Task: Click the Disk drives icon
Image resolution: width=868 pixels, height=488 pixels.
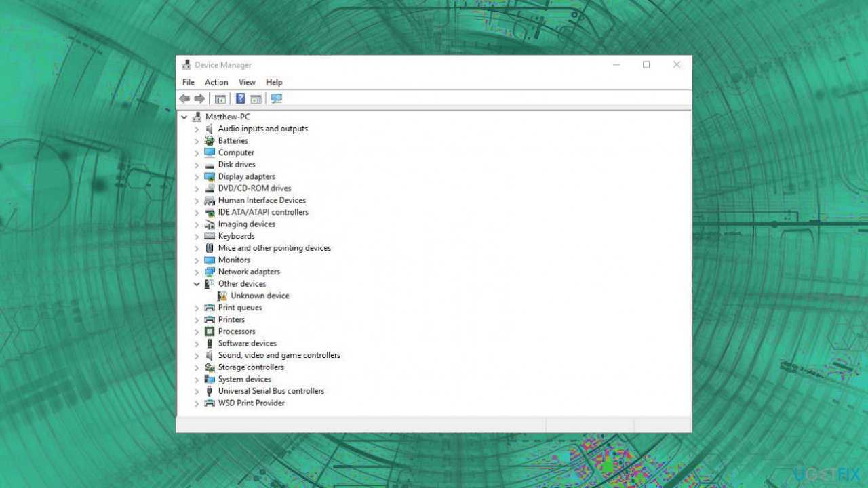Action: tap(210, 165)
